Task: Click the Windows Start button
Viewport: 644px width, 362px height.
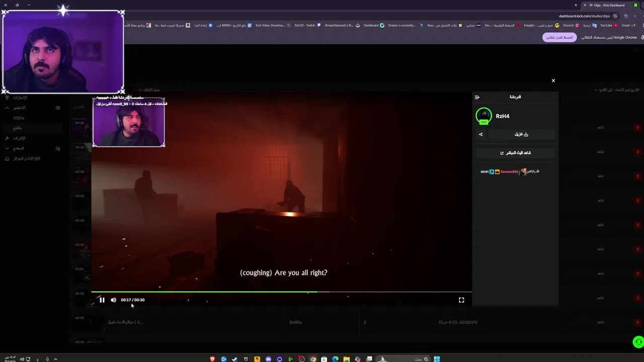Action: 437,359
